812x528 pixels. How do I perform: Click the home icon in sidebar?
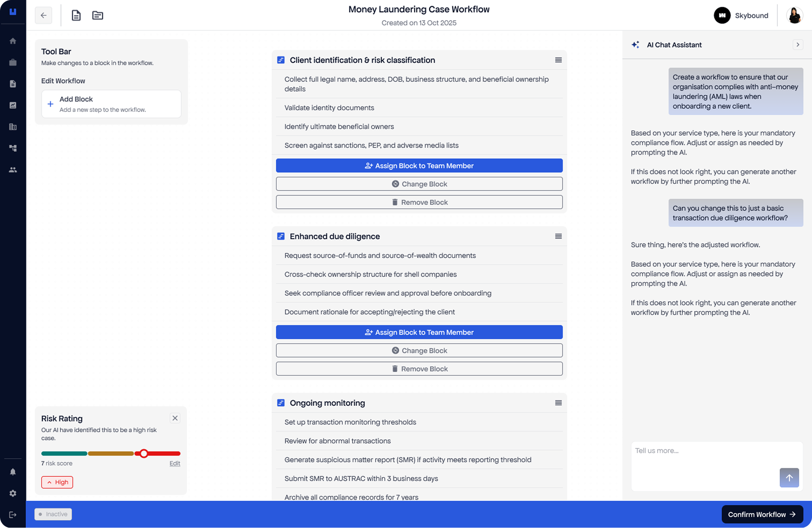click(x=13, y=41)
